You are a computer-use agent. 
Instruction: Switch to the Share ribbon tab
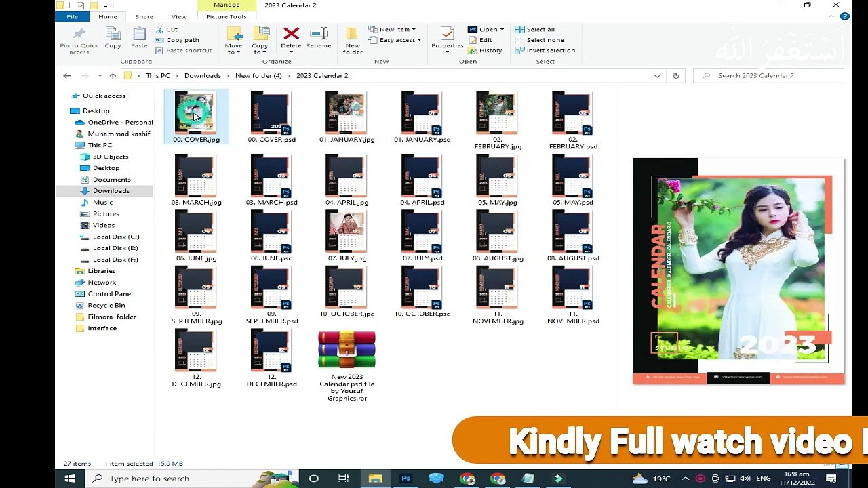click(144, 16)
